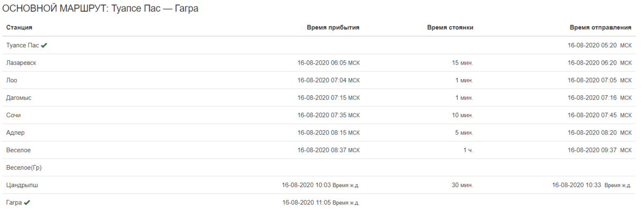Viewport: 644px width, 215px height.
Task: Select the Лазаревск station row
Action: [x=319, y=63]
